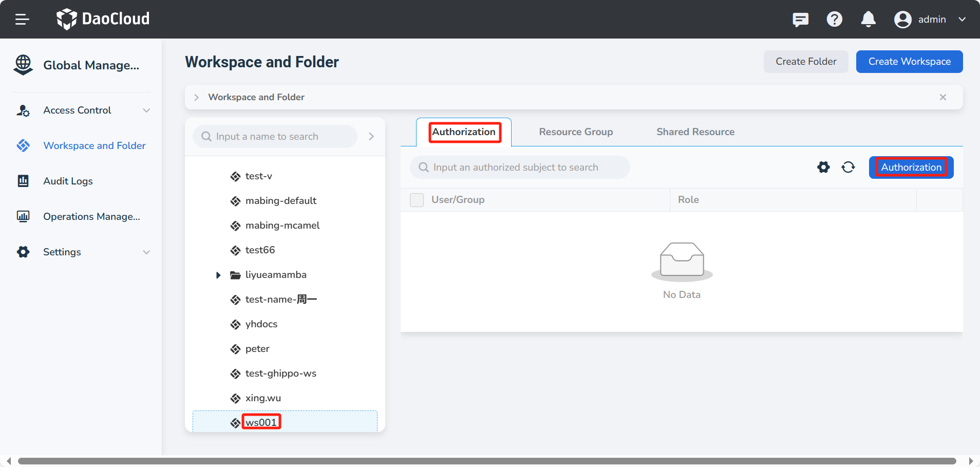The image size is (980, 467).
Task: Refresh the authorization list
Action: click(x=848, y=167)
